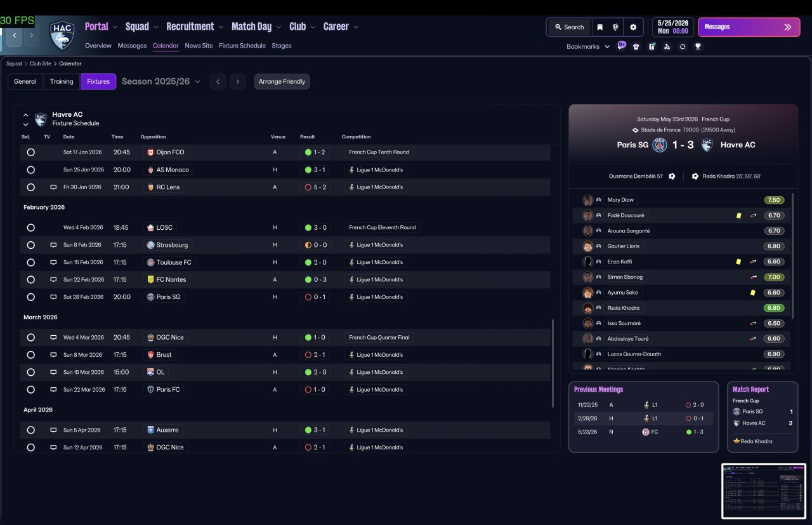Open the Bookmarks dropdown
The height and width of the screenshot is (525, 812).
pos(588,46)
